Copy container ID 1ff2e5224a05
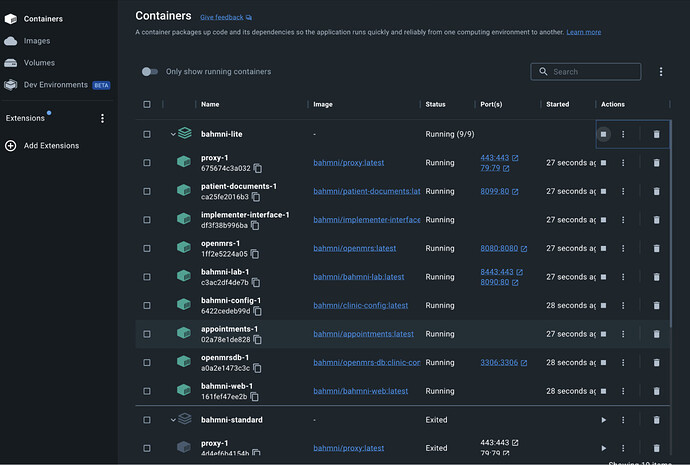 coord(255,254)
